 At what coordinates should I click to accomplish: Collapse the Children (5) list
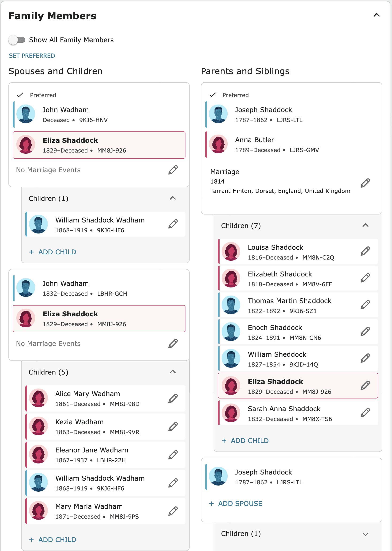pos(173,372)
